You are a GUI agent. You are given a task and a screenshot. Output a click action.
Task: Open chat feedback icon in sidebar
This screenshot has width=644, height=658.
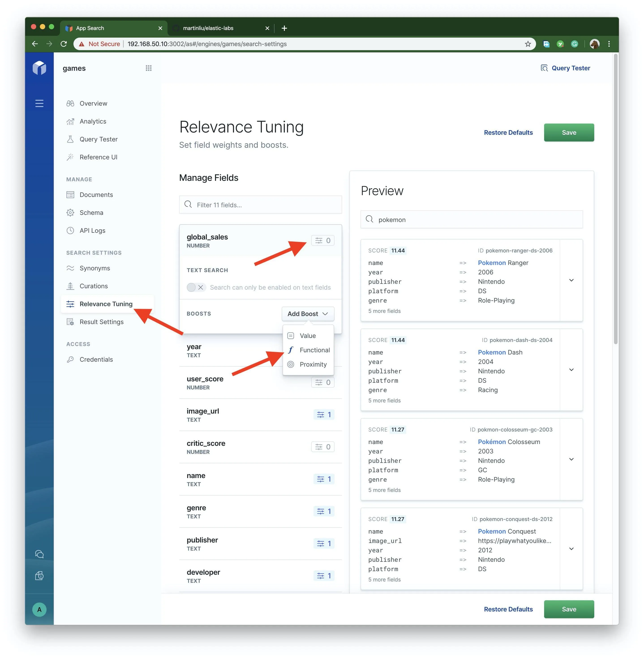39,554
